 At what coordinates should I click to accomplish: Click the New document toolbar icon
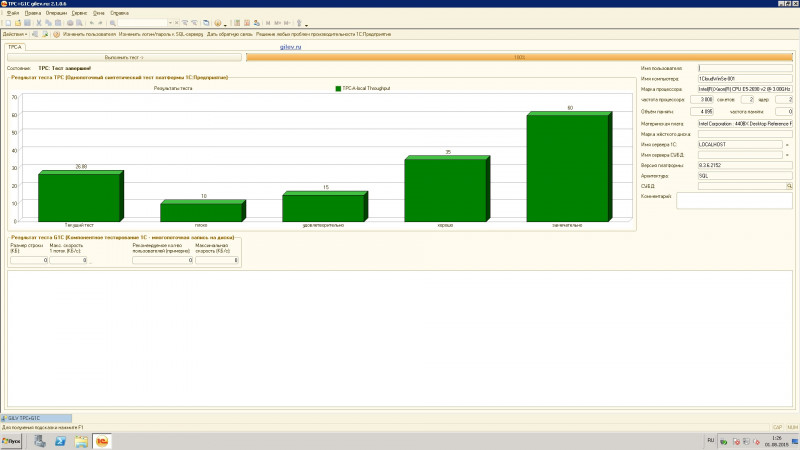coord(7,22)
